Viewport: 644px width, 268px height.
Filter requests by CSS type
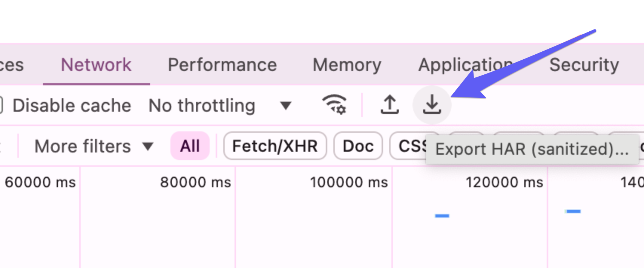pos(411,146)
